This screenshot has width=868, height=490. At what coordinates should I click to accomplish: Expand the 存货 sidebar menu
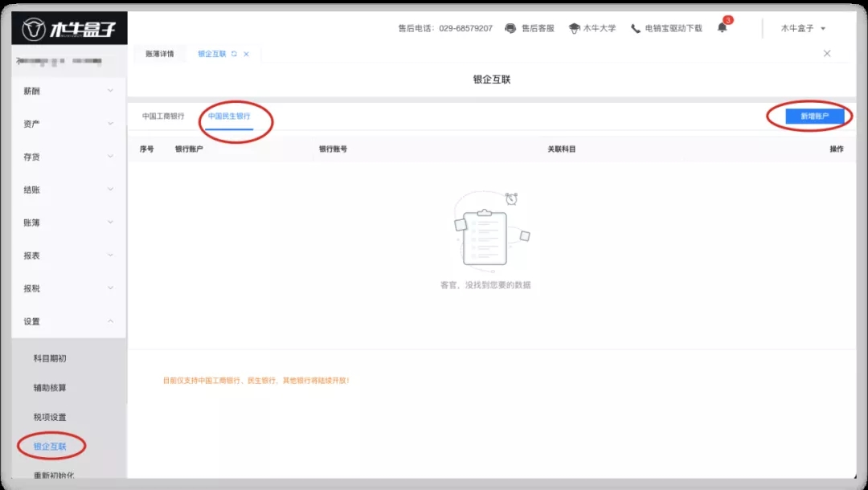click(68, 157)
